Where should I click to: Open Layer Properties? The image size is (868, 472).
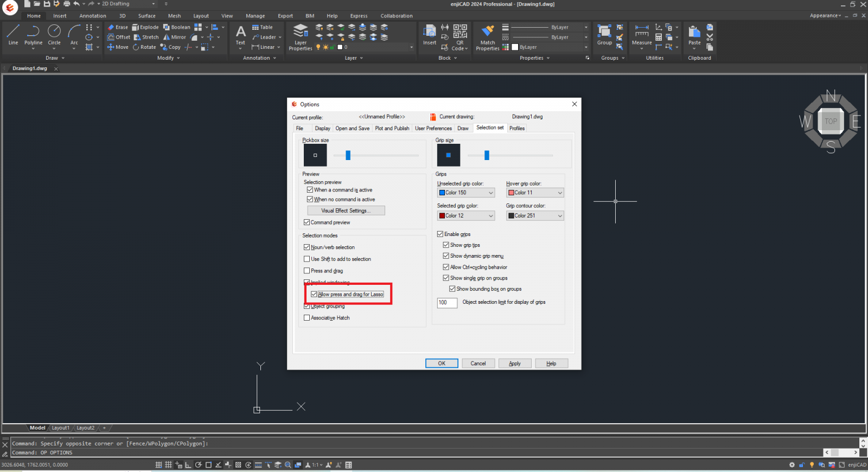click(x=301, y=37)
